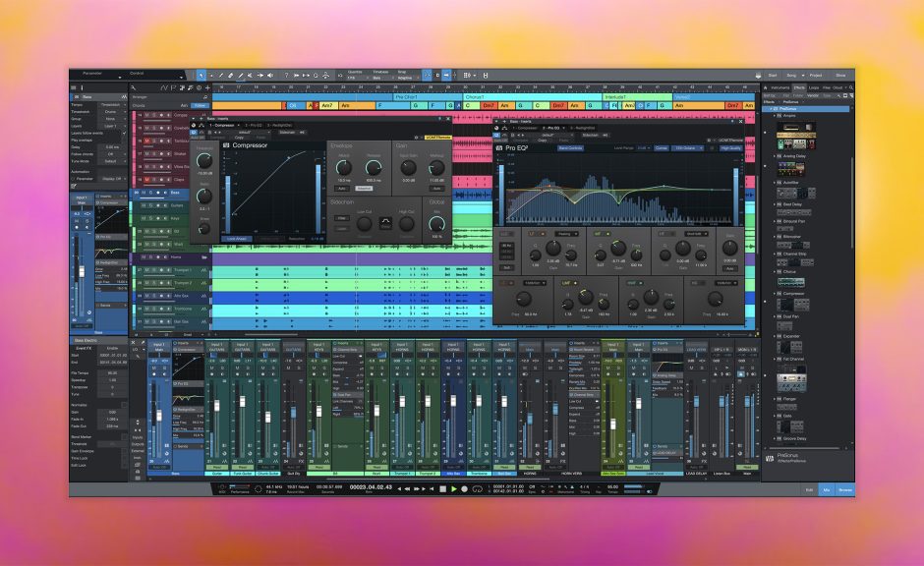The width and height of the screenshot is (924, 566).
Task: Mute the Bass track in the track list
Action: click(143, 193)
